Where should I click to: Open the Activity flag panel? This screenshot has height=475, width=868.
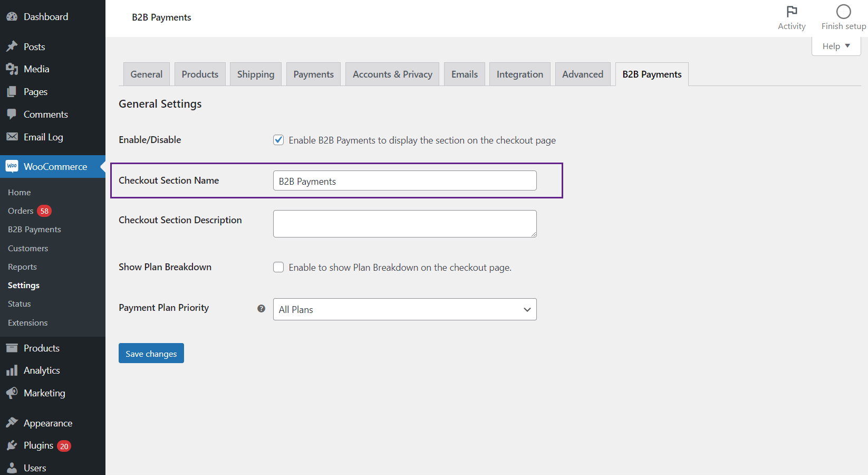point(792,18)
